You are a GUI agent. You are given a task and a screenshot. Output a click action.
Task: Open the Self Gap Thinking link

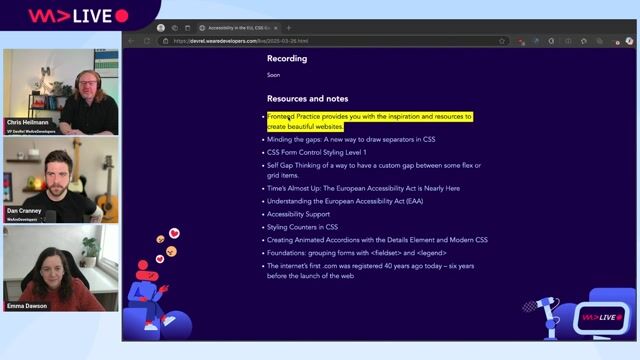(x=374, y=170)
